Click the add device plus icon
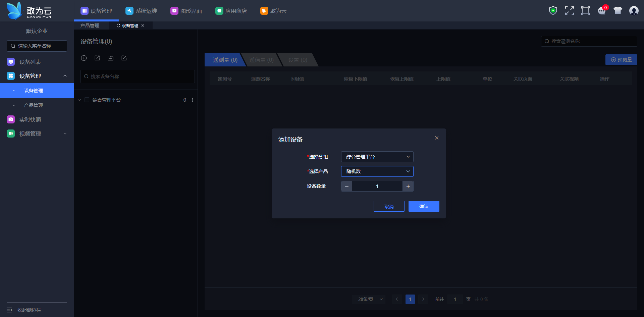The height and width of the screenshot is (317, 644). (84, 58)
